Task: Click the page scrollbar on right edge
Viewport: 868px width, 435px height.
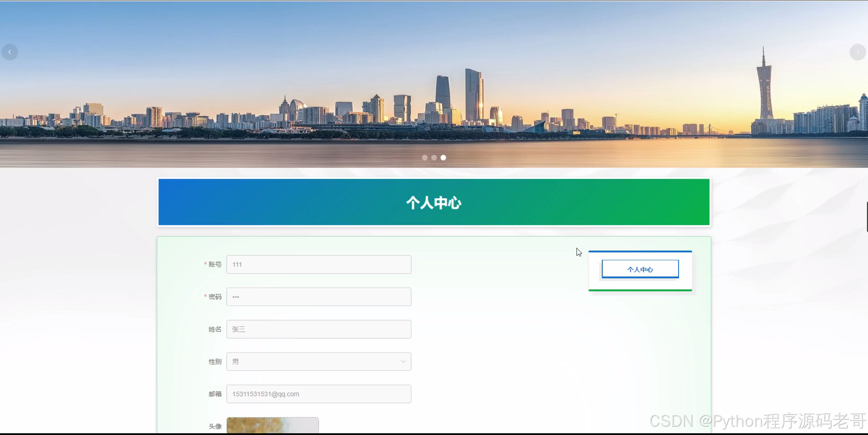Action: click(867, 217)
